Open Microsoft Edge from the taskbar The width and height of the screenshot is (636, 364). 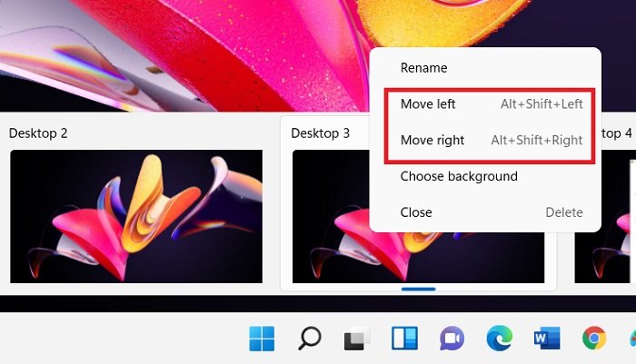[x=500, y=339]
